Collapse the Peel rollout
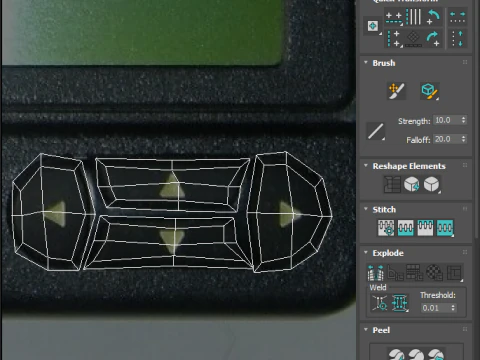480x360 pixels. pyautogui.click(x=366, y=330)
